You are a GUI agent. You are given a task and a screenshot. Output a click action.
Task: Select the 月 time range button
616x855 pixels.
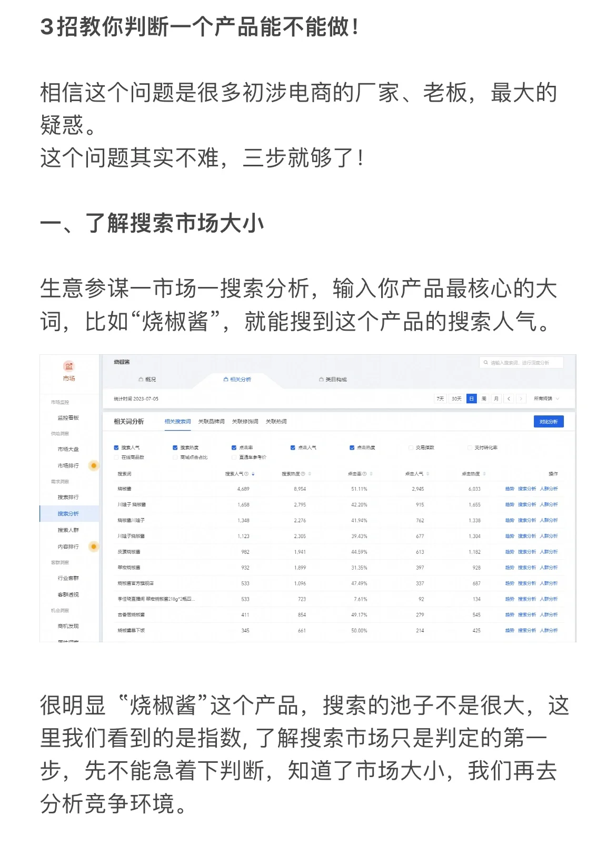click(x=496, y=399)
